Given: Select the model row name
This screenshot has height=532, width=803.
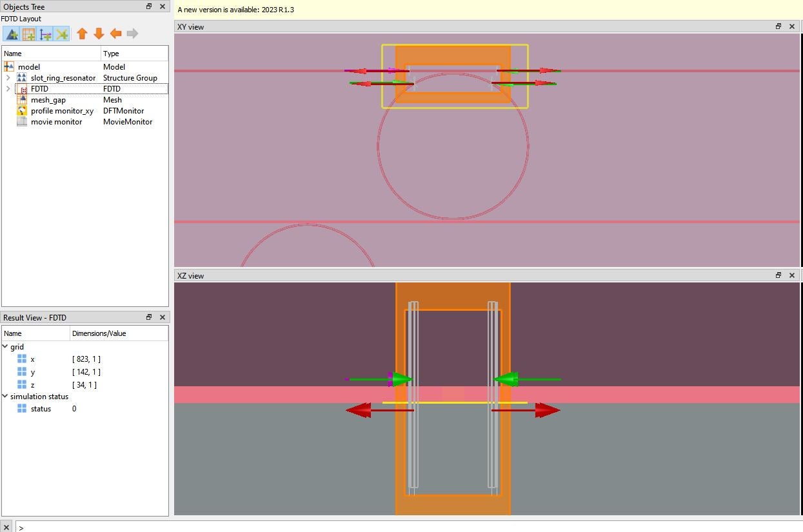Looking at the screenshot, I should coord(29,66).
